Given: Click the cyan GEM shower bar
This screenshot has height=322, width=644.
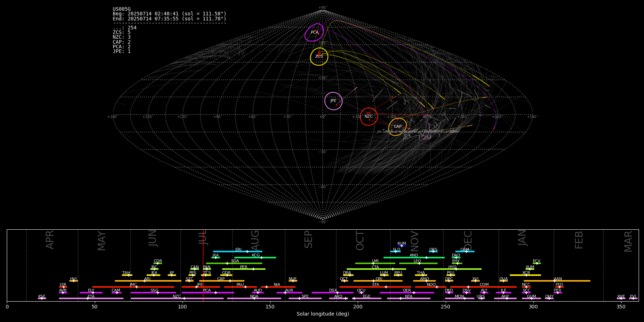Looking at the screenshot, I should 465,252.
